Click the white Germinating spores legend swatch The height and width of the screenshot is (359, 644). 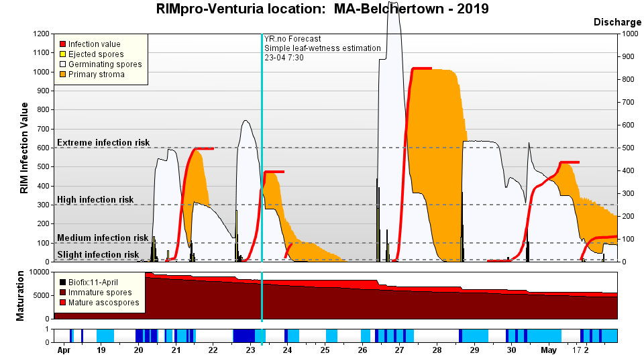pyautogui.click(x=63, y=64)
